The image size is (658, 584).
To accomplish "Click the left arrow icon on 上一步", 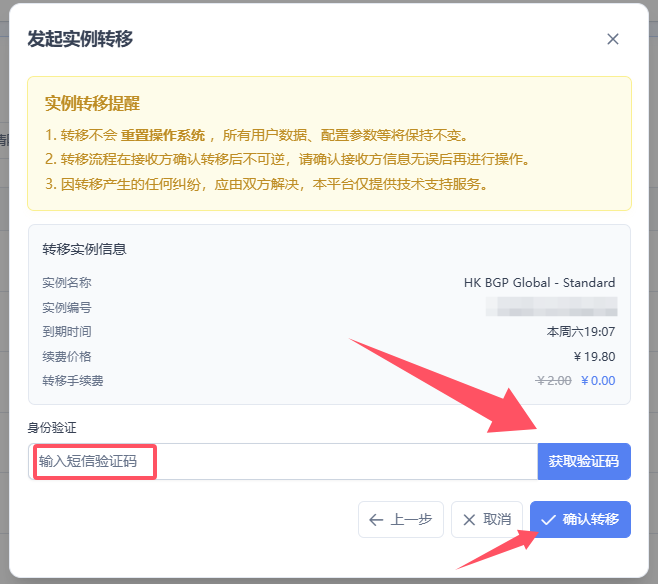I will [376, 520].
